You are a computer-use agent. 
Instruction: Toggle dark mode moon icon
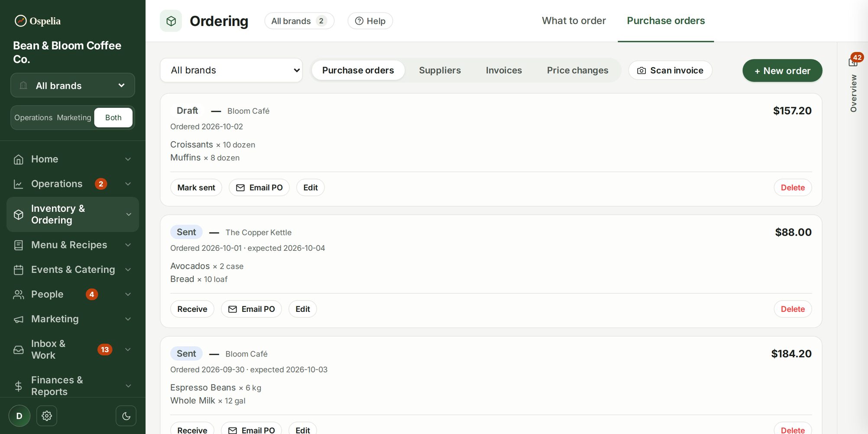pyautogui.click(x=126, y=416)
